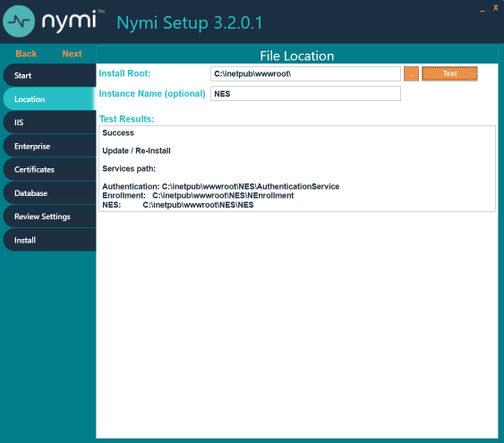Viewport: 504px width, 443px height.
Task: Select the Start step in sidebar
Action: (49, 75)
